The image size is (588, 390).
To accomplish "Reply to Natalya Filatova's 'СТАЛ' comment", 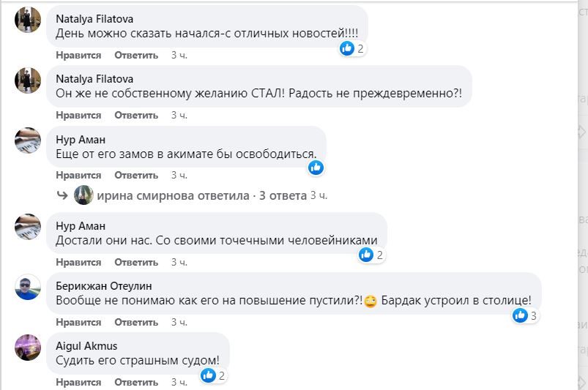I will [136, 115].
